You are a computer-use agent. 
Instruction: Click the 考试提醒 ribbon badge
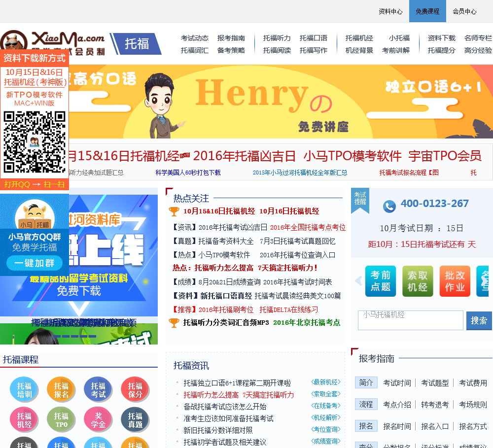click(360, 200)
